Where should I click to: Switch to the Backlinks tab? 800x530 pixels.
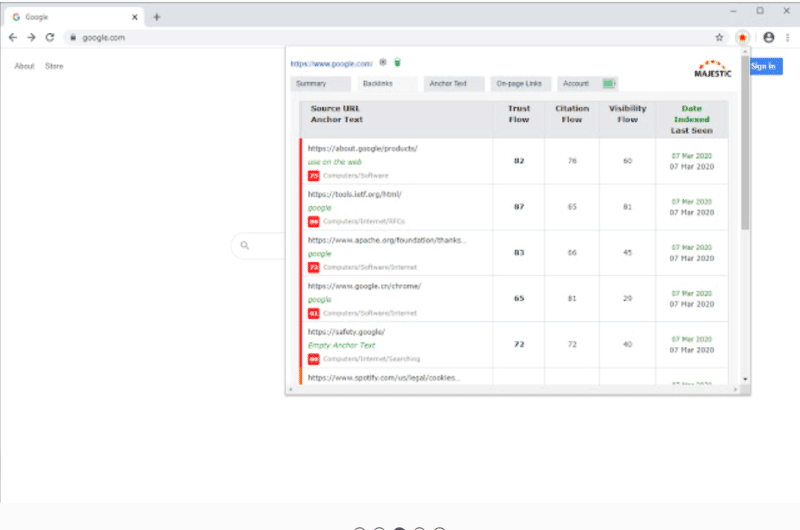click(387, 83)
